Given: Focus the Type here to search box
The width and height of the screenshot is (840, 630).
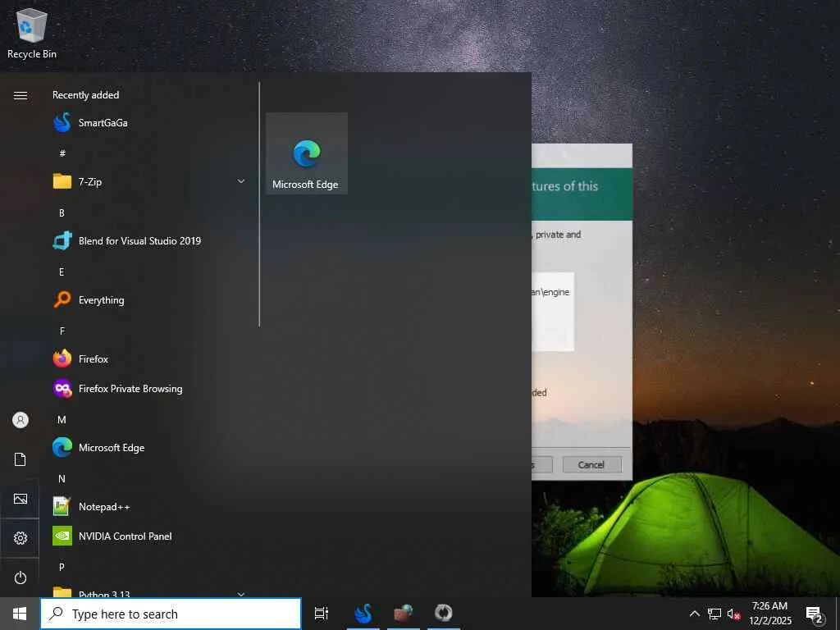Looking at the screenshot, I should click(171, 614).
